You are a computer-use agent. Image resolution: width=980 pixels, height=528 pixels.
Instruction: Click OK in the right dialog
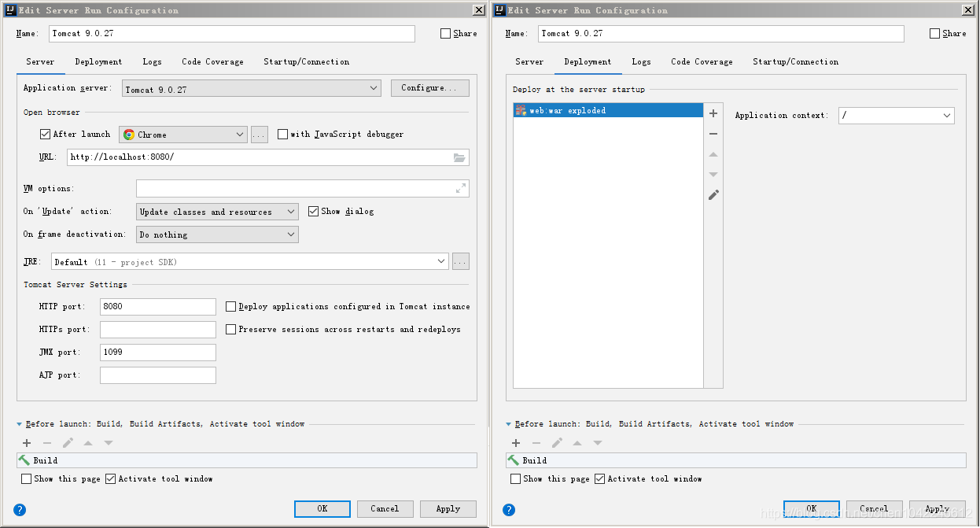click(812, 509)
